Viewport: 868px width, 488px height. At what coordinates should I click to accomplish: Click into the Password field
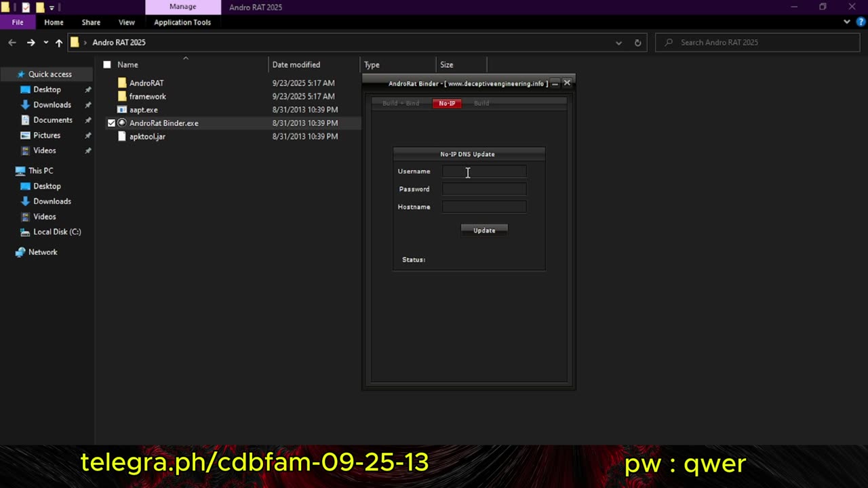[x=484, y=189]
